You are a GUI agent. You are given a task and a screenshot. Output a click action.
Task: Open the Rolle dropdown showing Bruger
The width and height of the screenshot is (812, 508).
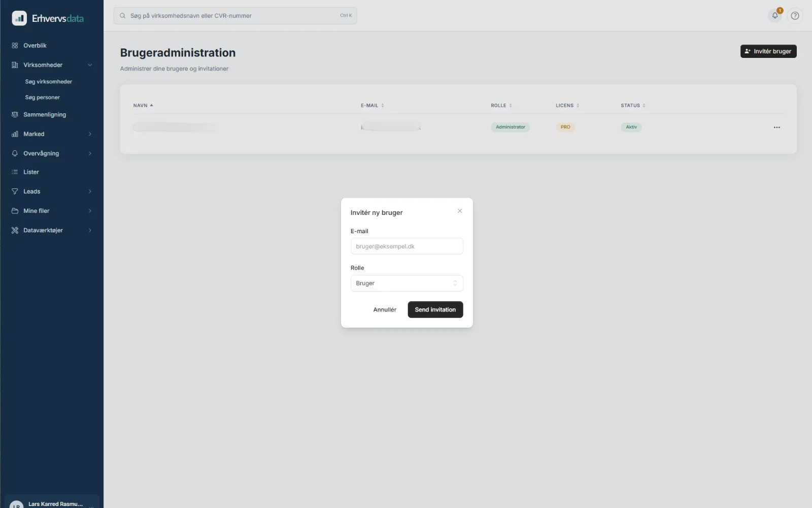(407, 283)
